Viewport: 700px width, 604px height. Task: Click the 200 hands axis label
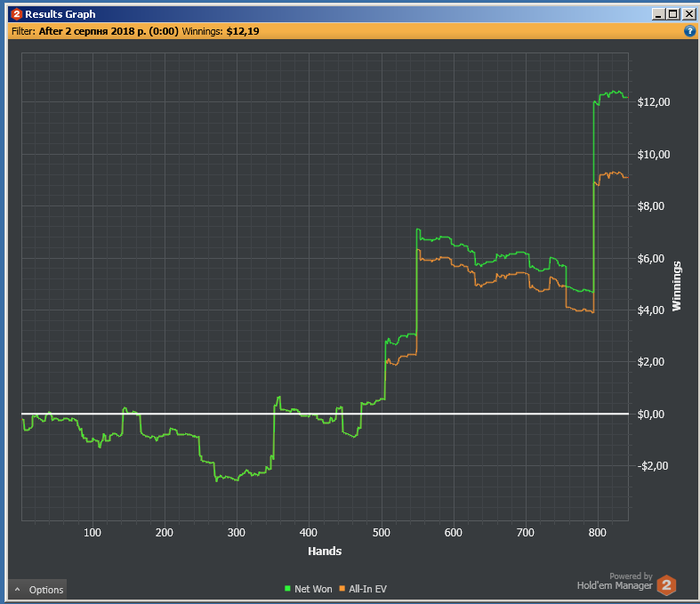164,533
